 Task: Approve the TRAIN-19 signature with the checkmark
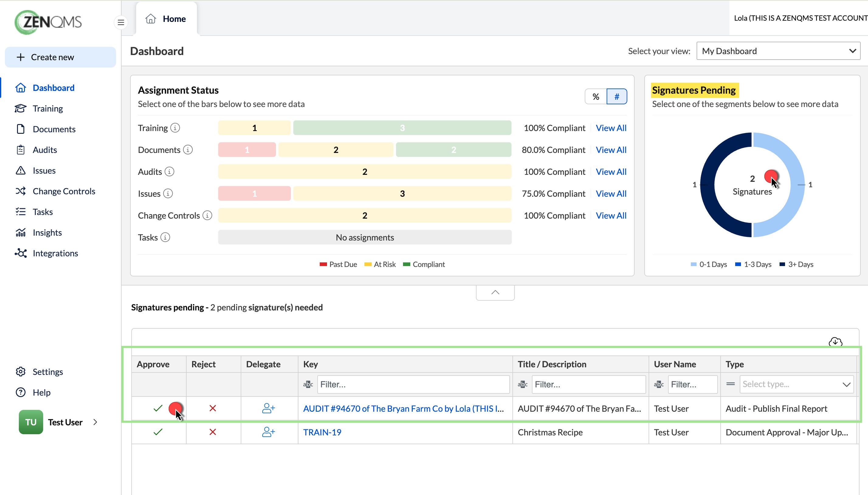tap(158, 432)
